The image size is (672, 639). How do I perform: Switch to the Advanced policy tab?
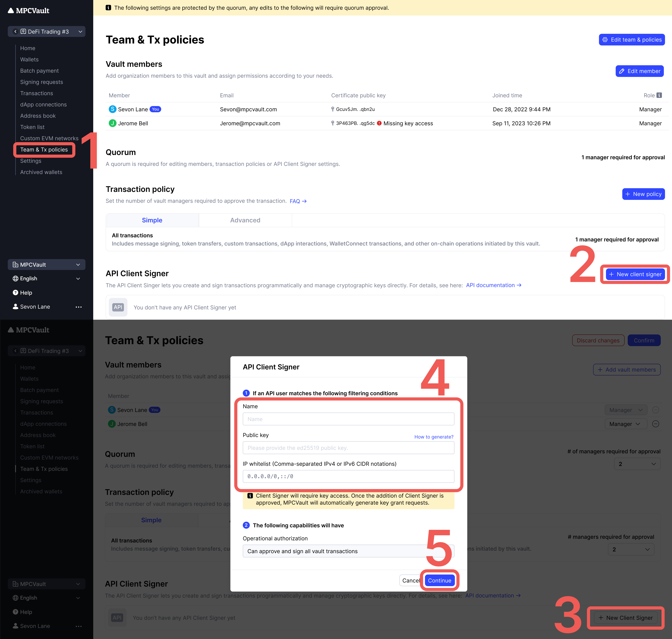point(245,220)
